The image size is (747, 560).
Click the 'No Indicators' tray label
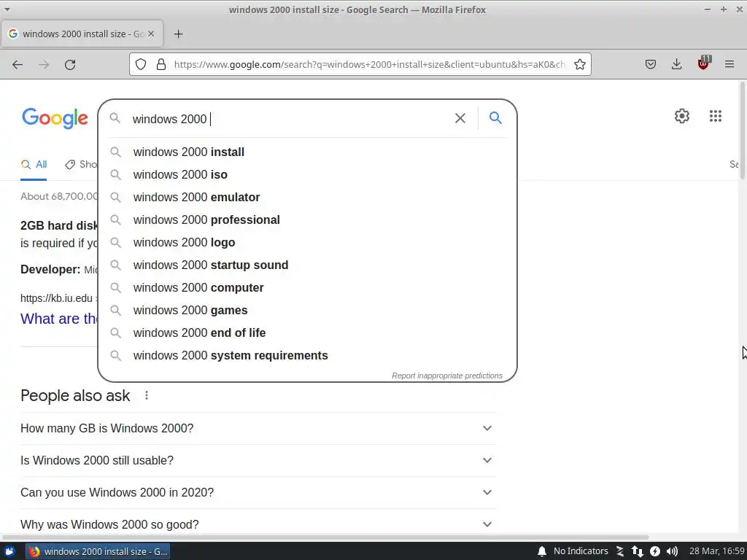pyautogui.click(x=581, y=551)
